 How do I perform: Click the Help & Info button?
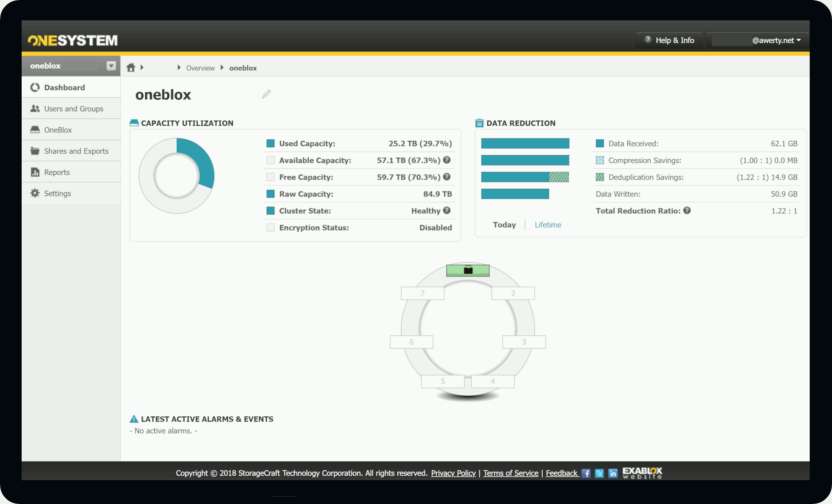click(x=669, y=40)
